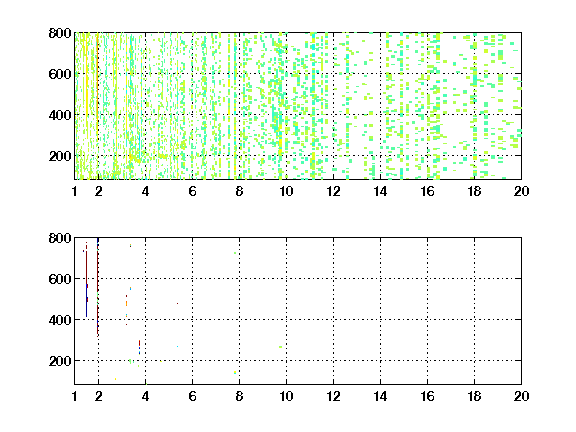The height and width of the screenshot is (432, 576).
Task: Click the red-blue streak just left of x=4 in bottom plot
Action: pyautogui.click(x=139, y=347)
